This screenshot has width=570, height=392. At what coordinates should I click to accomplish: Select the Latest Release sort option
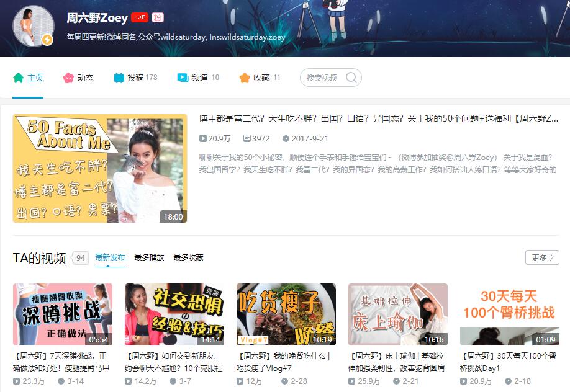tap(110, 257)
